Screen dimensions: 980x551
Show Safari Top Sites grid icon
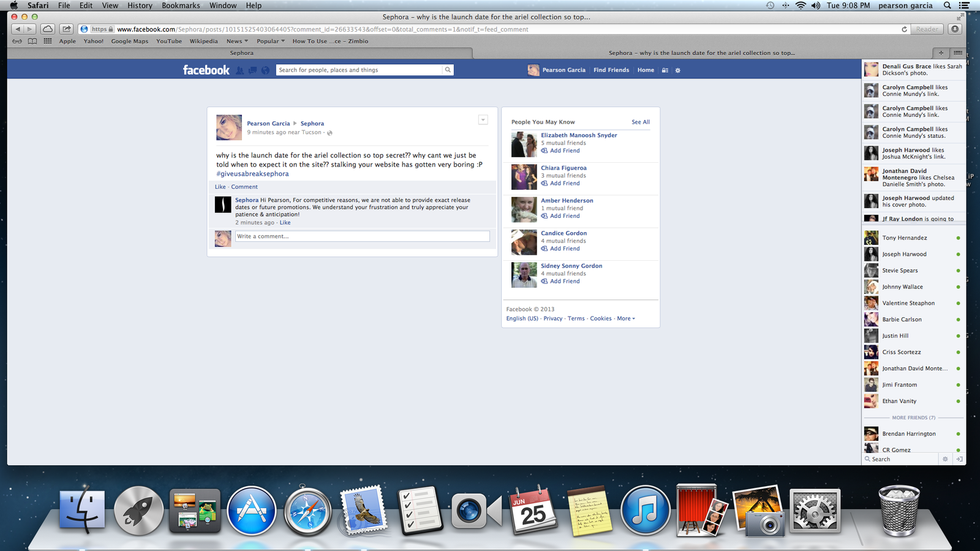tap(48, 41)
